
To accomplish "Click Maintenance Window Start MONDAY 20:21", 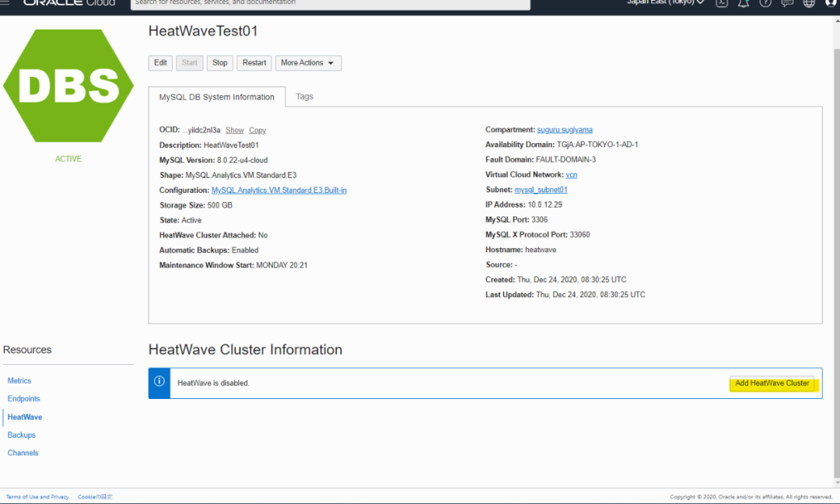I will coord(282,265).
